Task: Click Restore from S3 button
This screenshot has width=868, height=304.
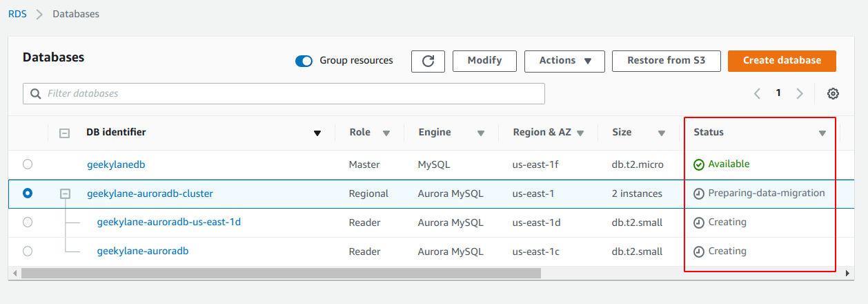Action: click(667, 61)
